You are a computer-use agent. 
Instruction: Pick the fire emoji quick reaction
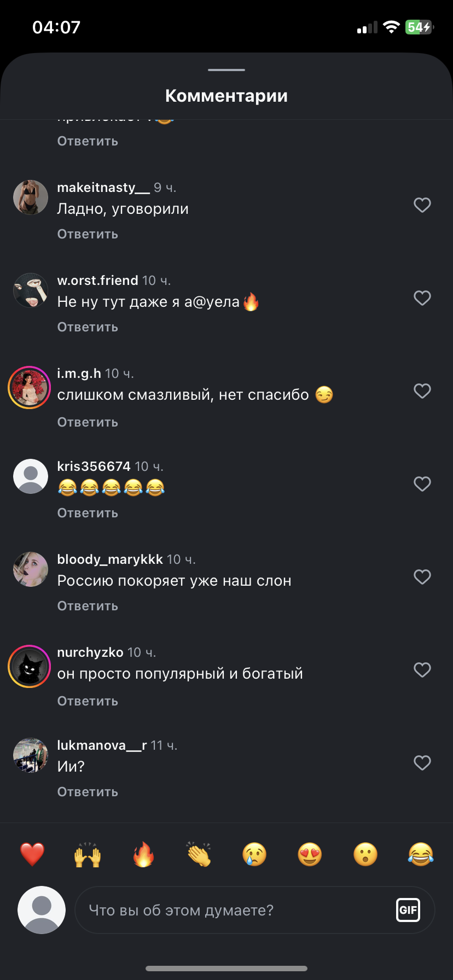(143, 854)
